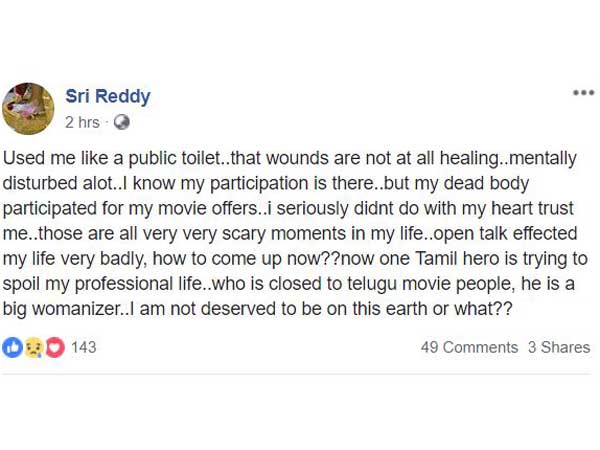Click the words 'Tamil hero' in the post
This screenshot has height=450, width=600.
457,259
